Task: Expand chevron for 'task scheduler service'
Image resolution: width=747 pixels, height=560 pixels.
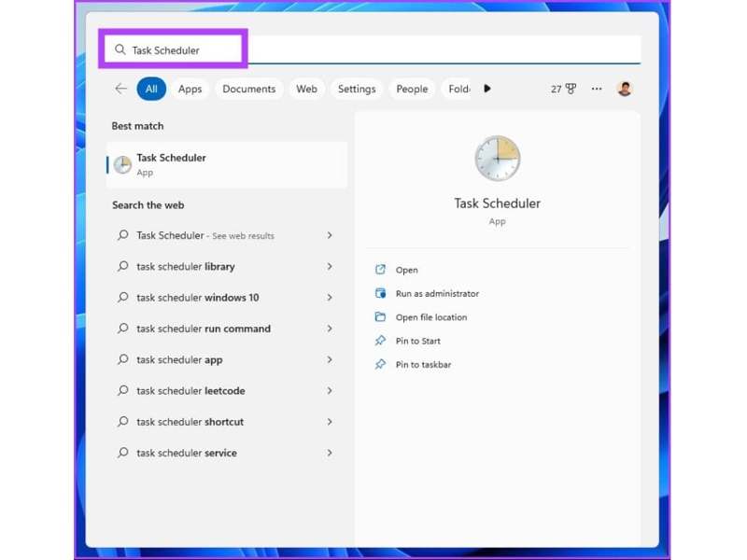Action: click(x=330, y=453)
